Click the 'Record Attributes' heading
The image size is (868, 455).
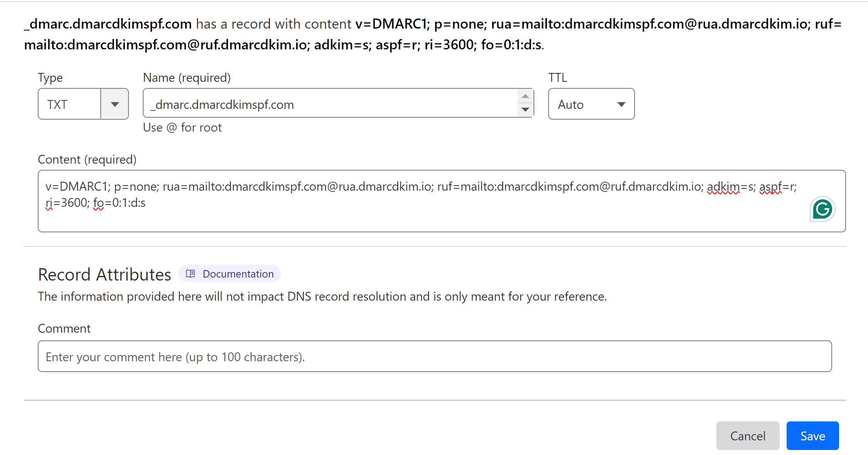105,274
